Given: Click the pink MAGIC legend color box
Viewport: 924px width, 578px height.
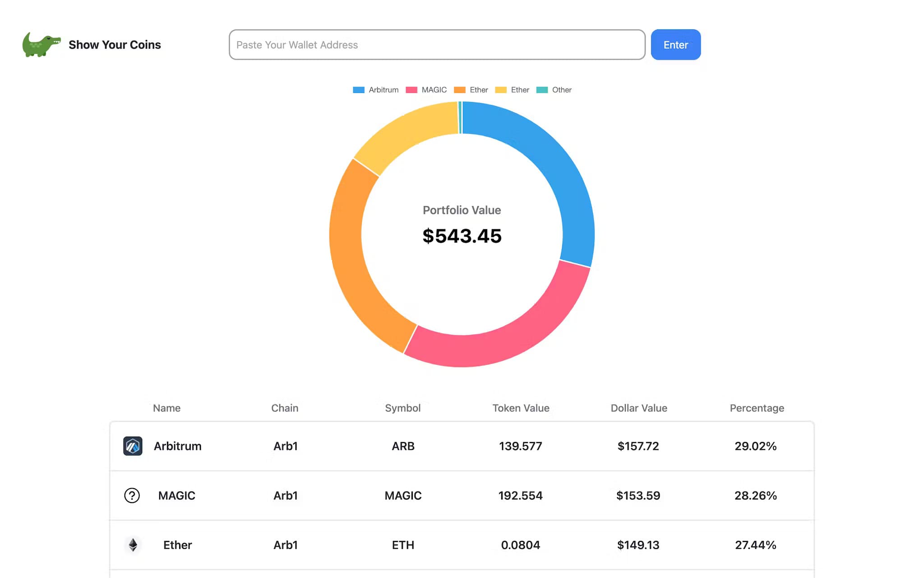Looking at the screenshot, I should (411, 89).
